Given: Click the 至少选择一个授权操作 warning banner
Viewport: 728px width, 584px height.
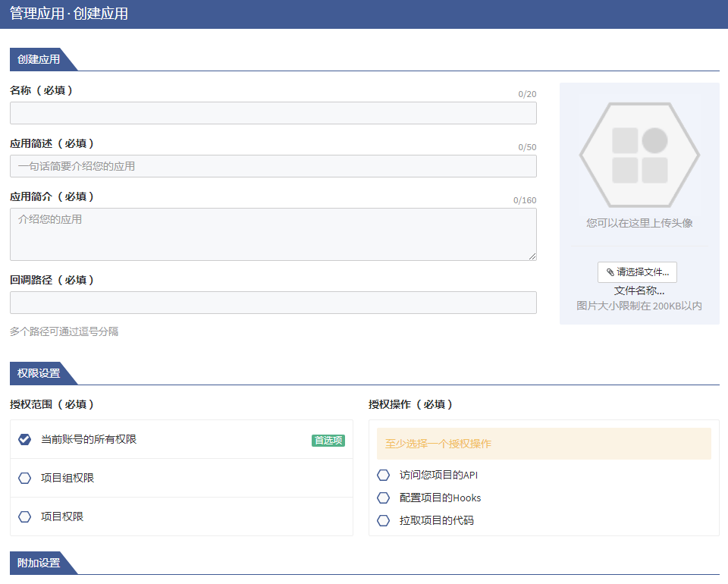Looking at the screenshot, I should coord(544,444).
